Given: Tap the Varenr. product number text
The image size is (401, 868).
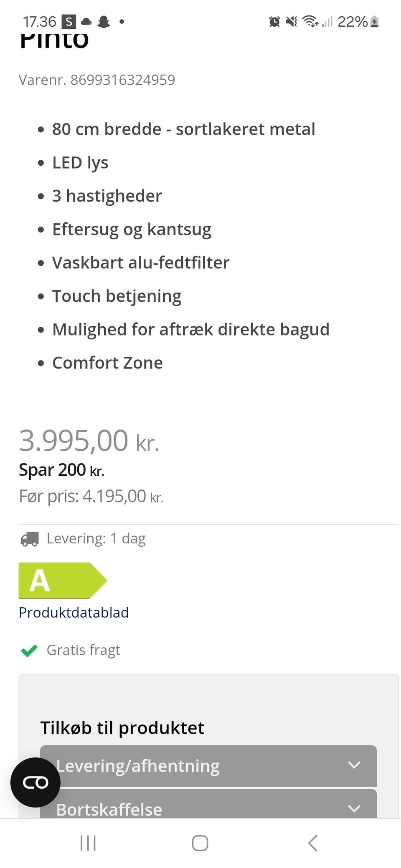Looking at the screenshot, I should click(x=97, y=80).
